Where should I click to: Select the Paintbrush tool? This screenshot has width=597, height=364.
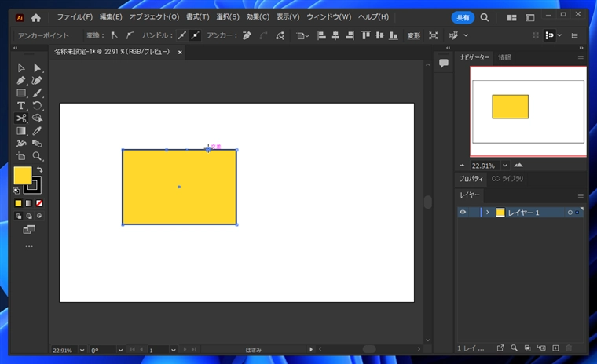click(x=37, y=93)
